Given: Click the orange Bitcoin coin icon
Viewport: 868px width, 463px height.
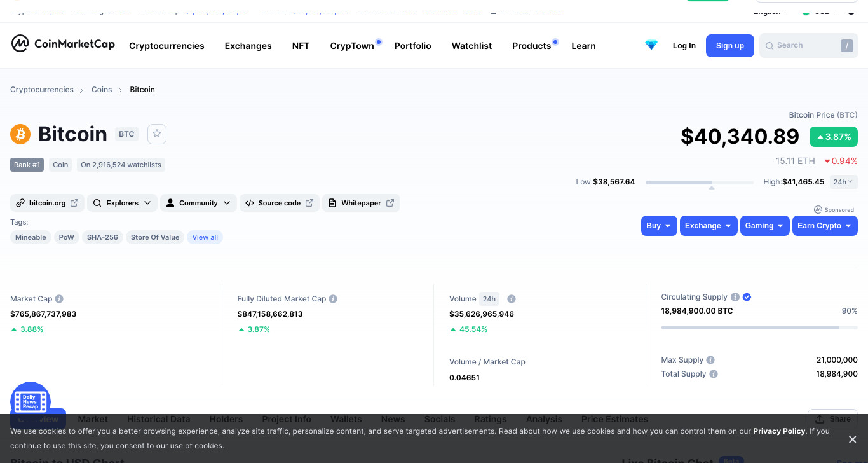Looking at the screenshot, I should click(x=20, y=134).
